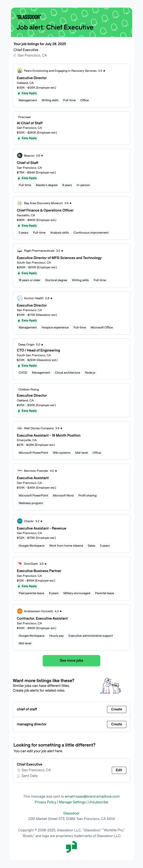Open the AI Chief of Staff listing

click(x=30, y=123)
